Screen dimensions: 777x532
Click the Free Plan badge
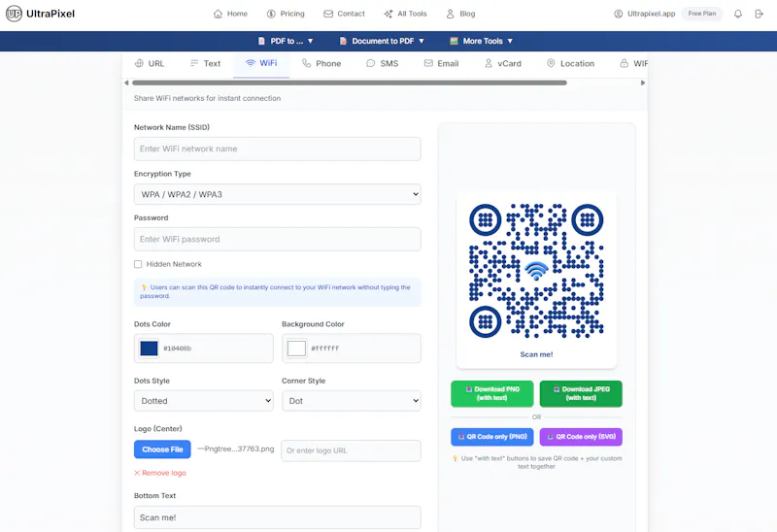[701, 14]
